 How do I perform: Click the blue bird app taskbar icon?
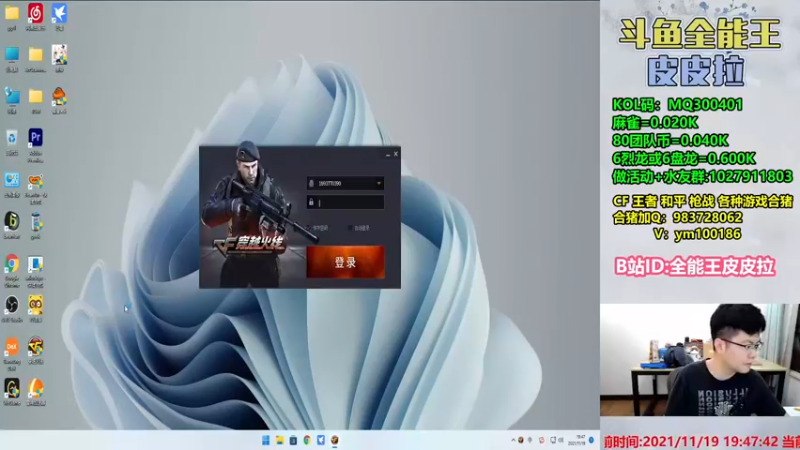(321, 440)
